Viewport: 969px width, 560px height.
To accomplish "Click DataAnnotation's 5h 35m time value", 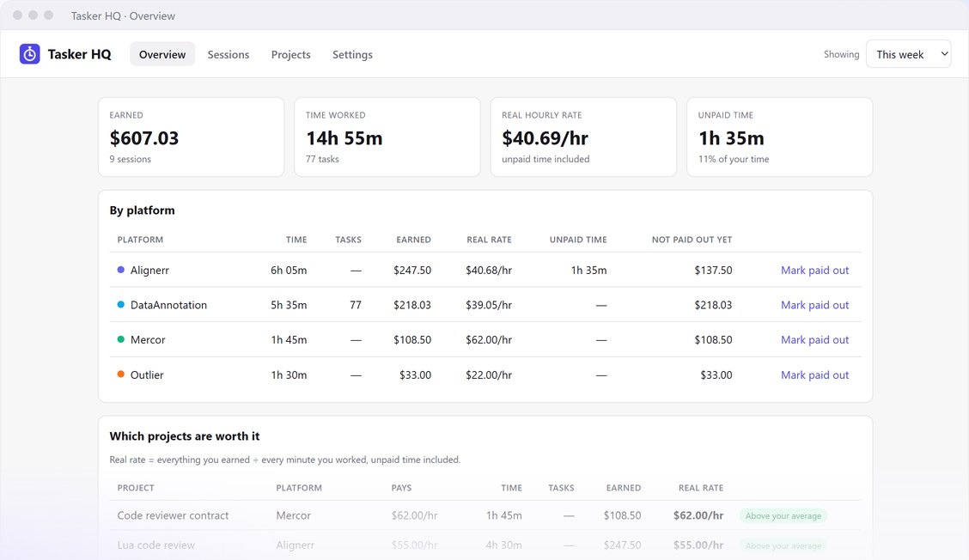I will coord(289,305).
